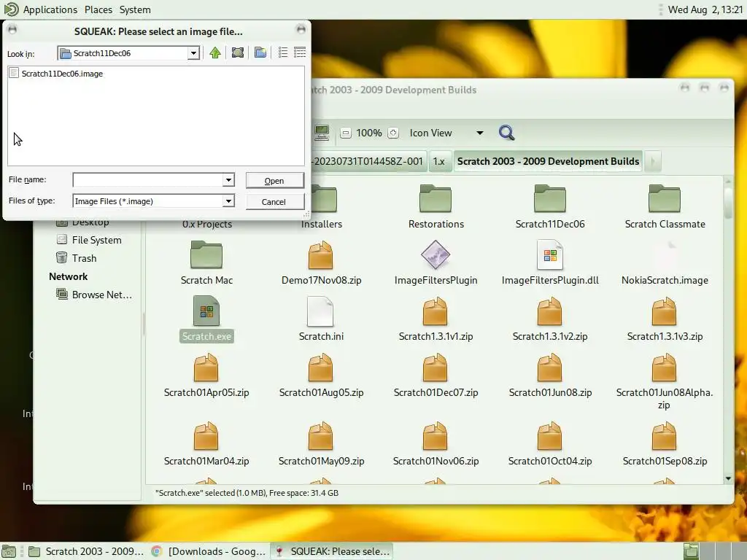The height and width of the screenshot is (560, 747).
Task: Select Scratch01Mar04.zip archive
Action: [x=206, y=444]
